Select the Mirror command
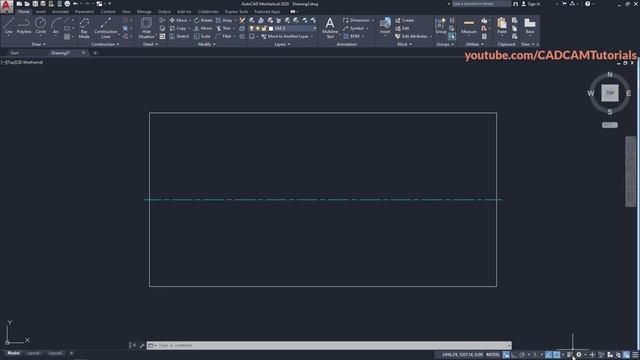This screenshot has width=640, height=360. 203,28
